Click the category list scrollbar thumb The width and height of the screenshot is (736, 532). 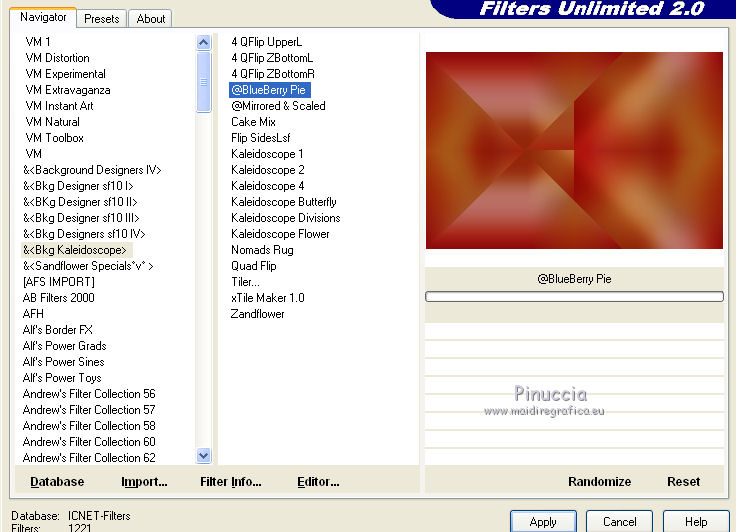203,82
